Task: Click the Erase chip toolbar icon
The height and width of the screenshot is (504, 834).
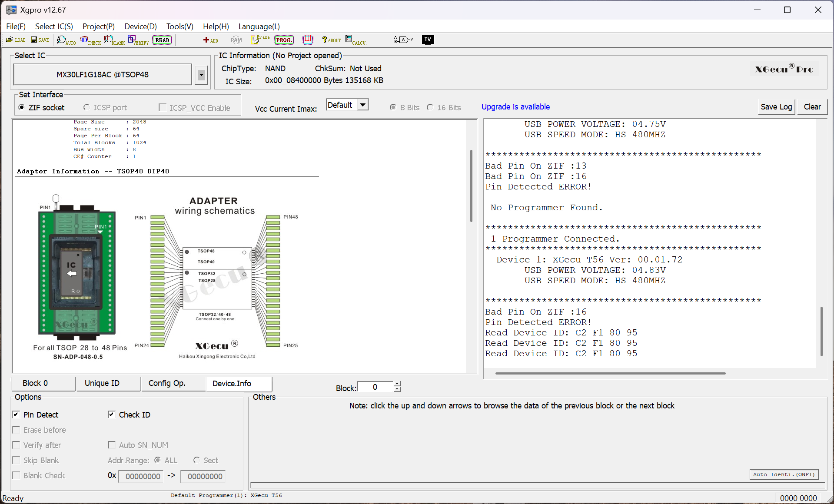Action: (x=260, y=40)
